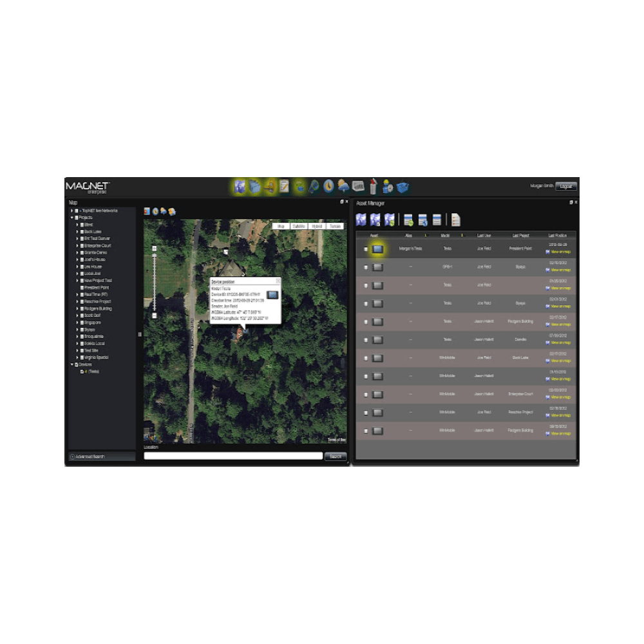Toggle the Projects checkbox in the Map tree
644x644 pixels.
pyautogui.click(x=77, y=218)
